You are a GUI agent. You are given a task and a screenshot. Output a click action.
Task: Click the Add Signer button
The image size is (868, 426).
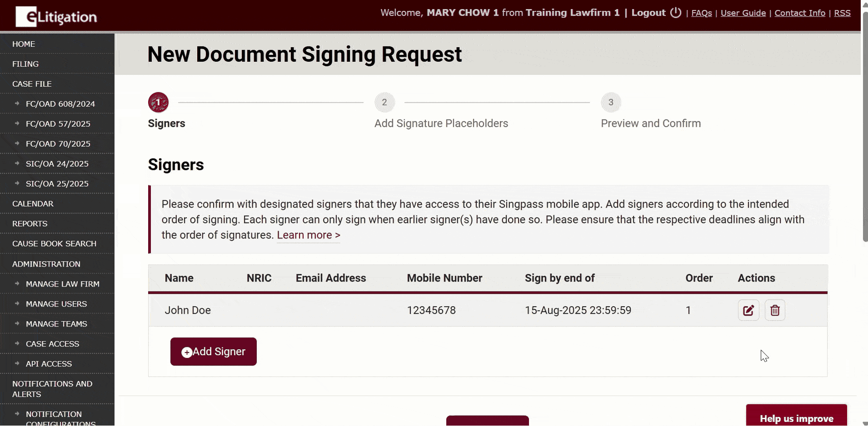click(x=213, y=352)
